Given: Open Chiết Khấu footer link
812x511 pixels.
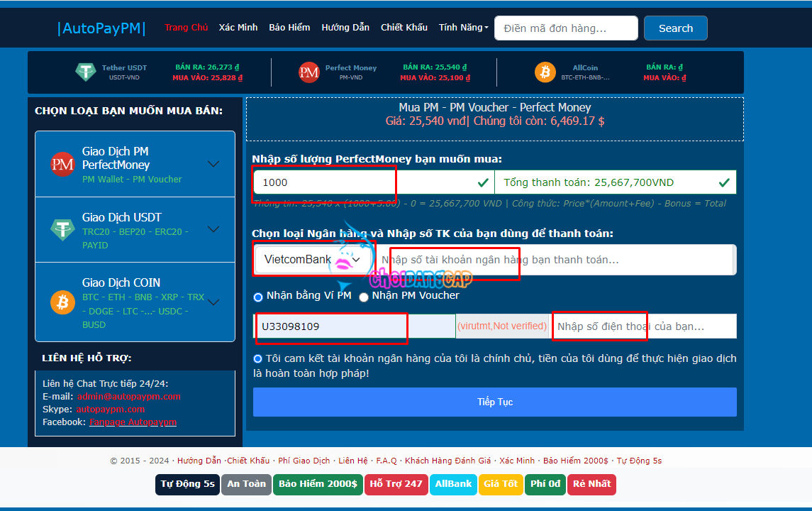Looking at the screenshot, I should [x=249, y=461].
